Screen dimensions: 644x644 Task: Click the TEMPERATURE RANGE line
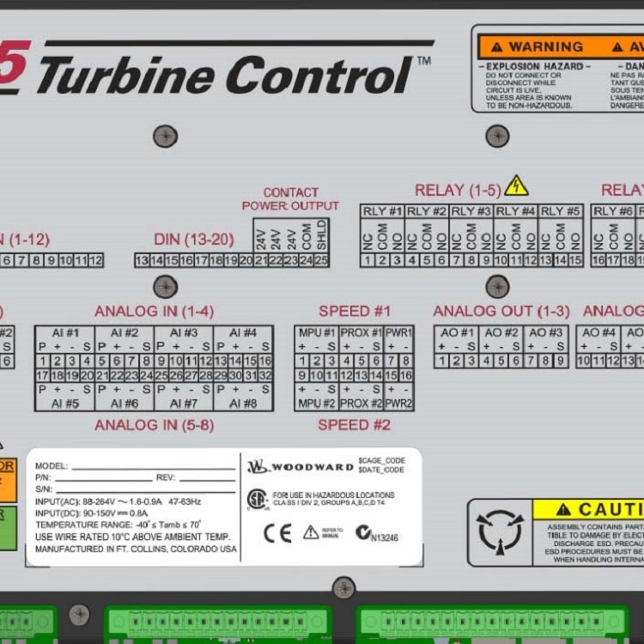tap(118, 525)
